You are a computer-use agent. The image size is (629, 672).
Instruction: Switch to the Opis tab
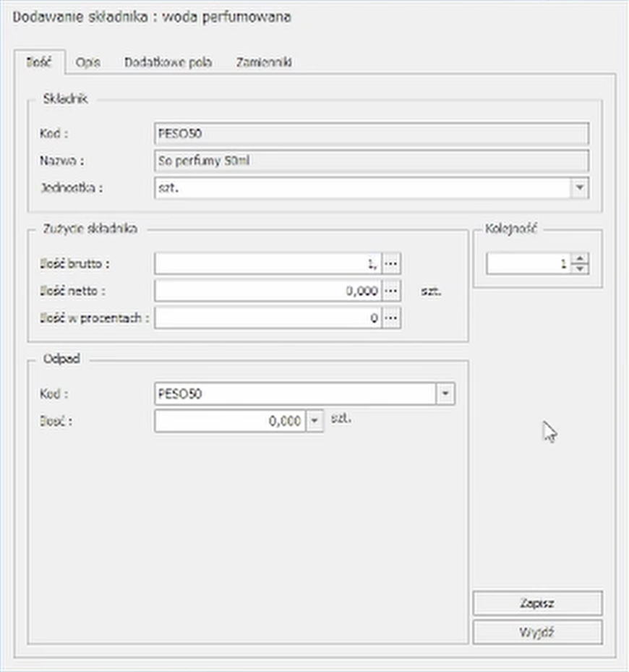(87, 63)
